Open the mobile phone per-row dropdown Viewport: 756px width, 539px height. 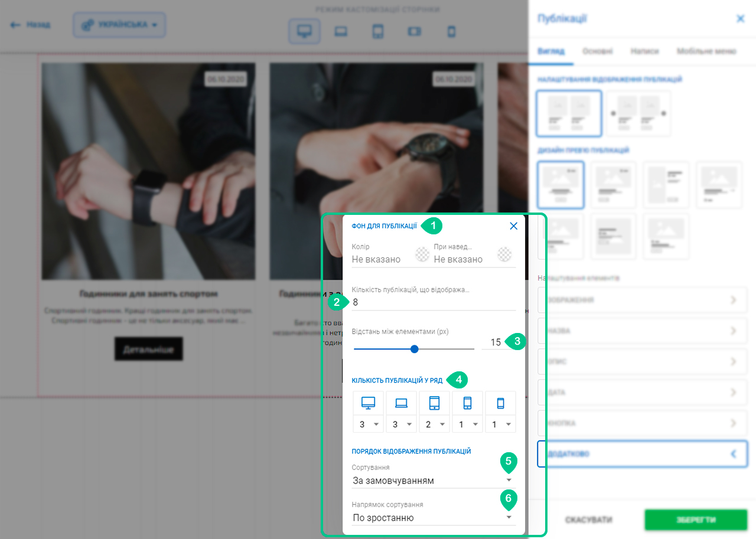pos(500,424)
